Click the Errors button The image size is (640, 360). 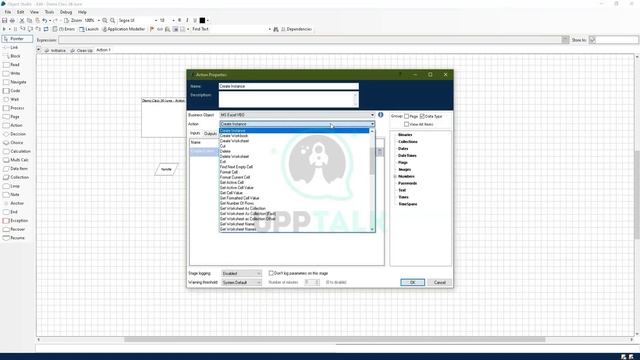[64, 29]
